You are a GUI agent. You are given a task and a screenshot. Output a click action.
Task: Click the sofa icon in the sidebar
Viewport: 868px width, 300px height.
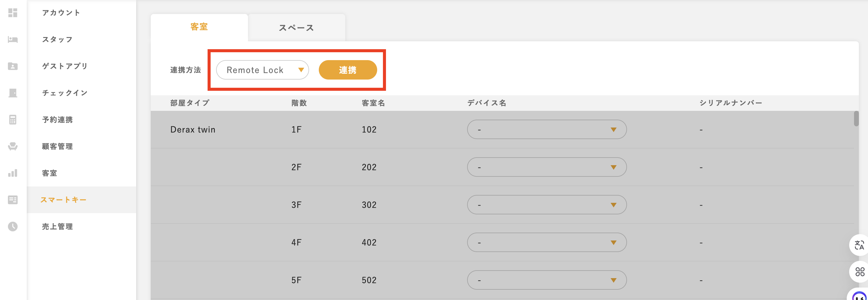tap(12, 146)
